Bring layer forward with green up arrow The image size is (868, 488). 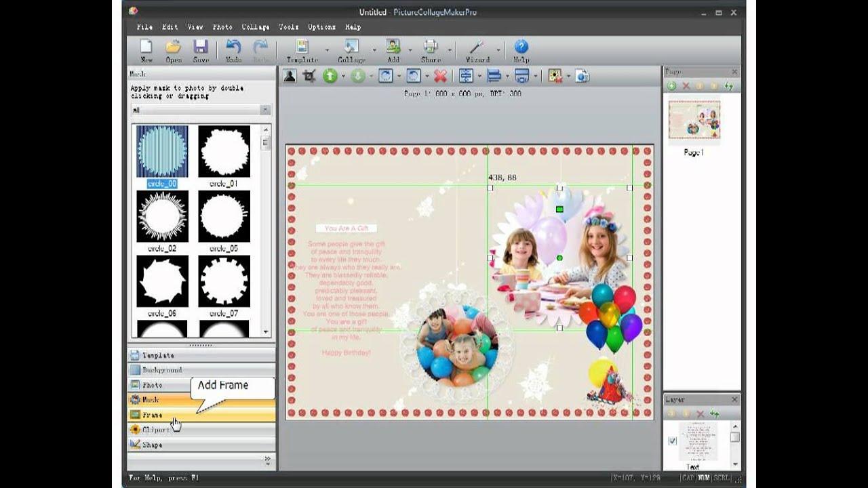click(330, 76)
